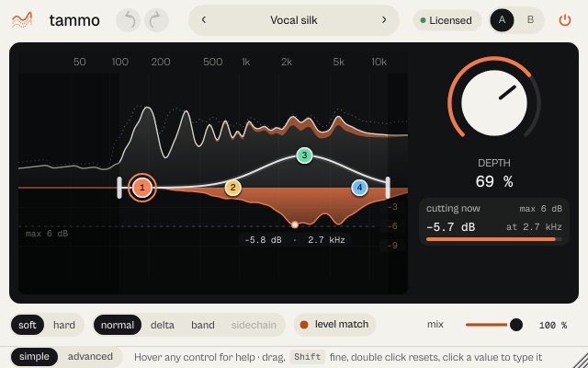Select the delta listen mode
The width and height of the screenshot is (588, 368).
pos(163,325)
